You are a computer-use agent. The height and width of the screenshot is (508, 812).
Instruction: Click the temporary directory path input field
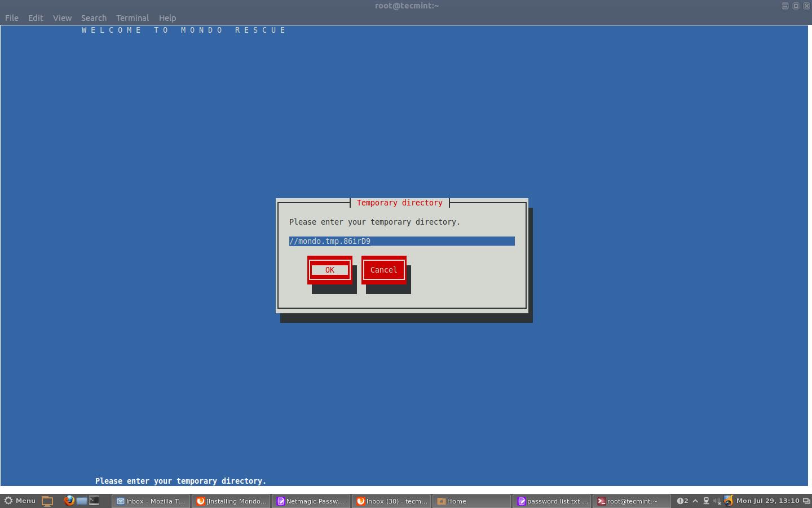[401, 241]
